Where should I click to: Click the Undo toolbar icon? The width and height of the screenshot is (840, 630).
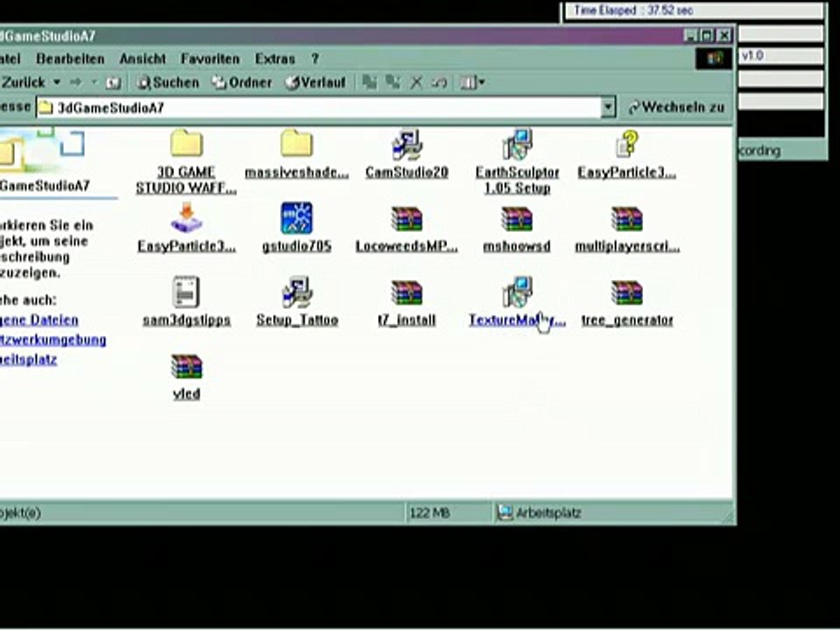pyautogui.click(x=438, y=82)
